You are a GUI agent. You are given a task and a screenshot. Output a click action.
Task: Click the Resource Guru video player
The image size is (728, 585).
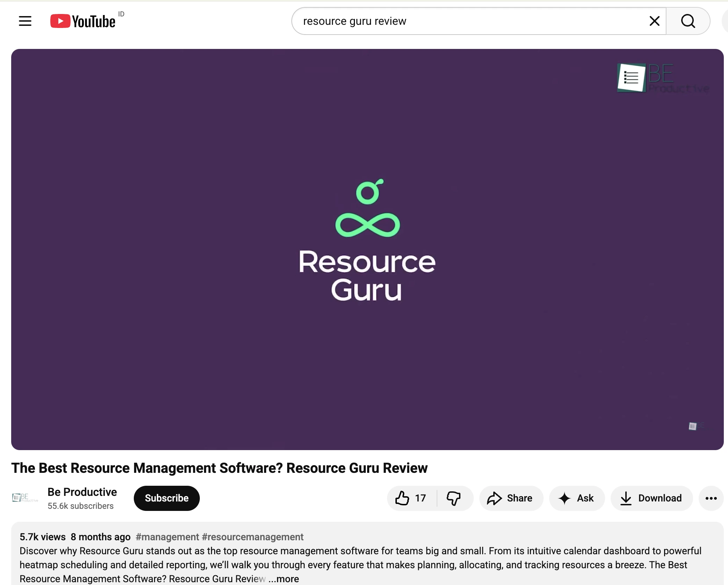point(367,249)
